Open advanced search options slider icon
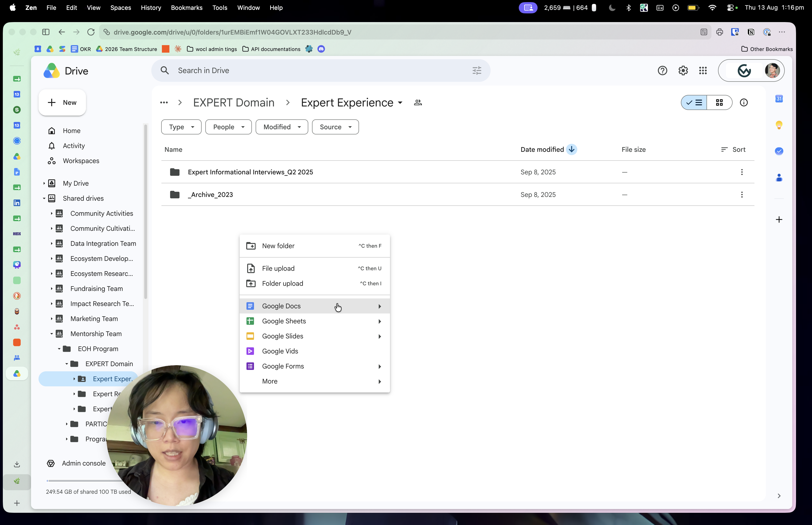The height and width of the screenshot is (525, 812). point(477,71)
